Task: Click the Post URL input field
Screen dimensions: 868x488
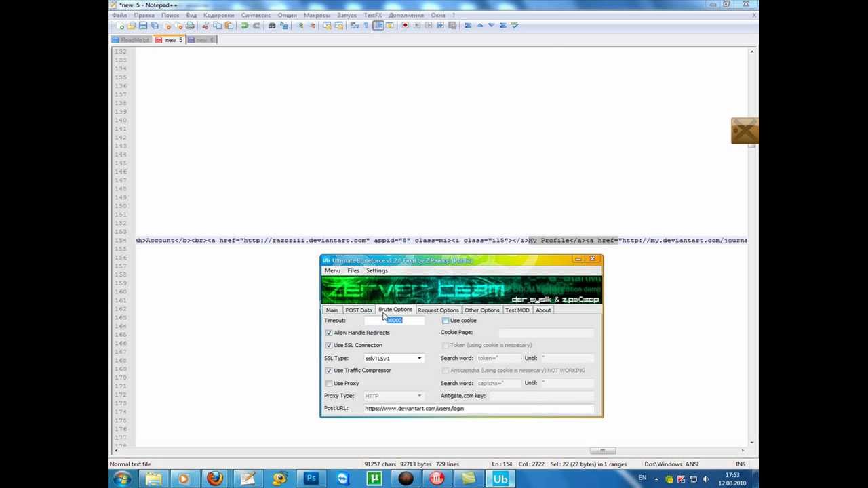Action: click(479, 409)
